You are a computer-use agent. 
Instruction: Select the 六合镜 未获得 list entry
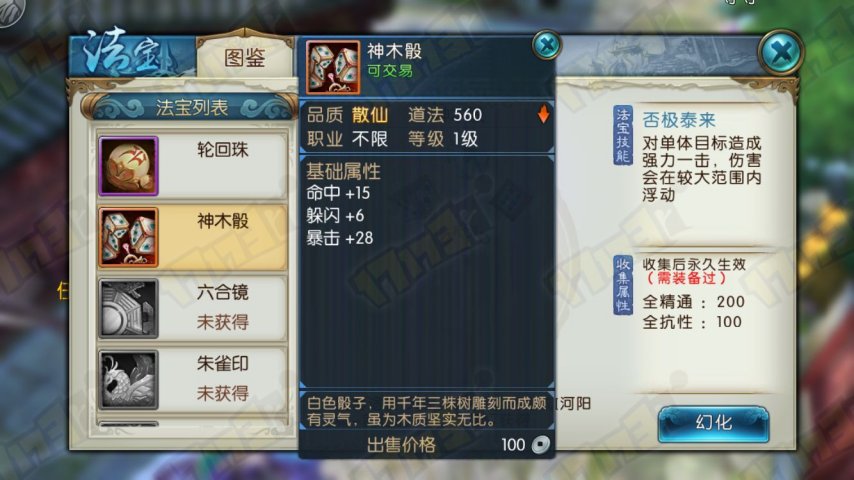point(192,308)
